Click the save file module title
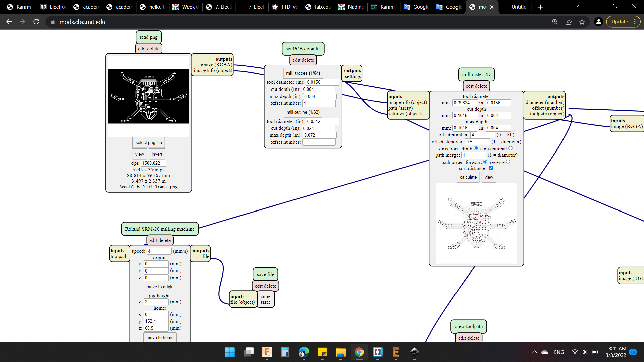Viewport: 644px width, 362px height. pyautogui.click(x=265, y=274)
